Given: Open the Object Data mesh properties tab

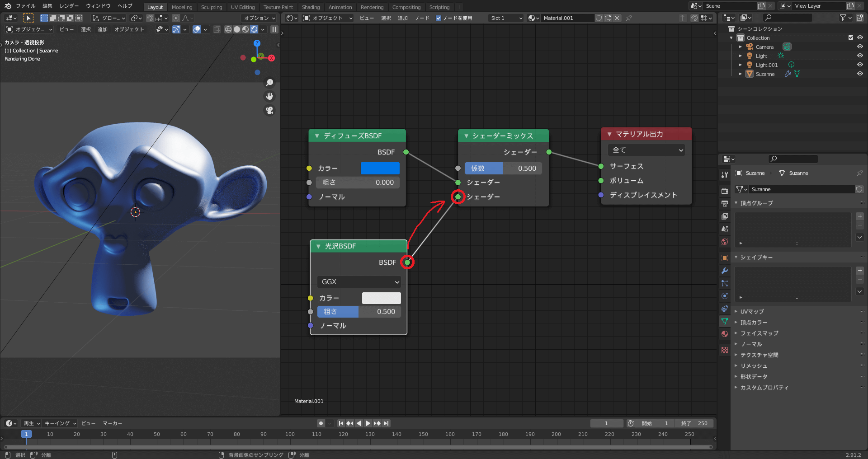Looking at the screenshot, I should (x=725, y=321).
